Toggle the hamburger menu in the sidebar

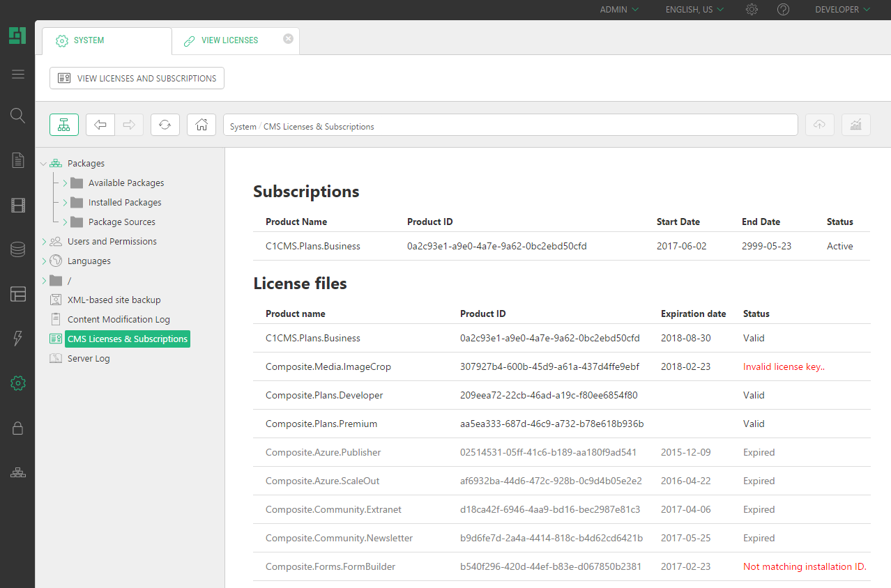click(17, 75)
